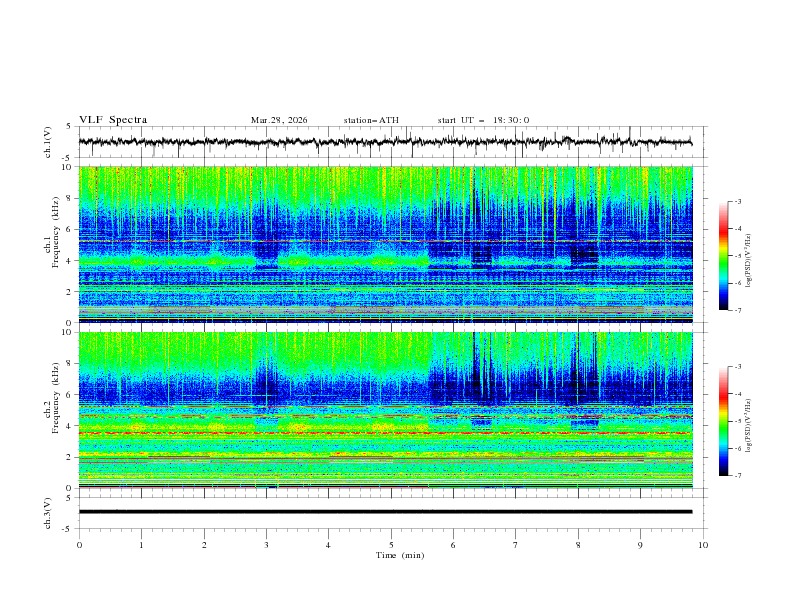
Task: Click the ch.2 "Frequency (kHz)" axis label
Action: 56,397
